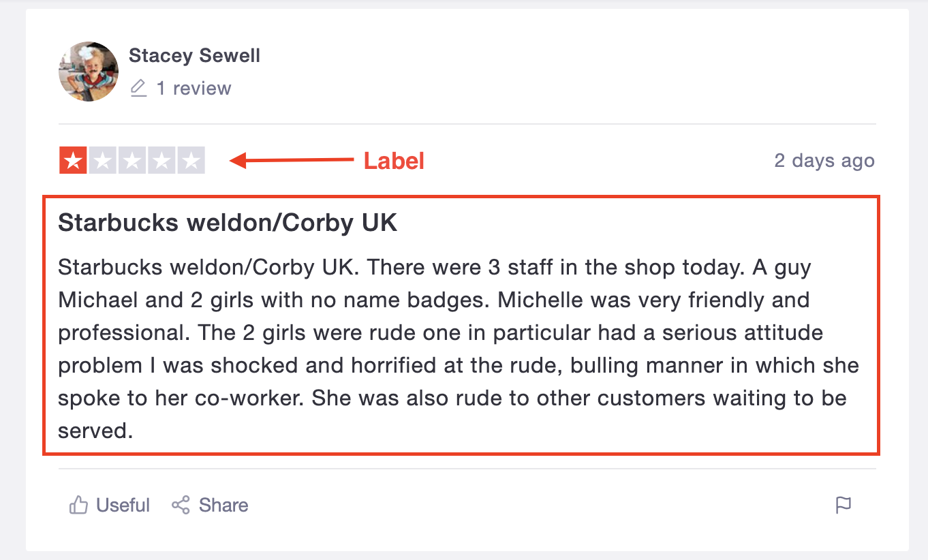
Task: Click the red arrow pointing at stars
Action: tap(292, 161)
